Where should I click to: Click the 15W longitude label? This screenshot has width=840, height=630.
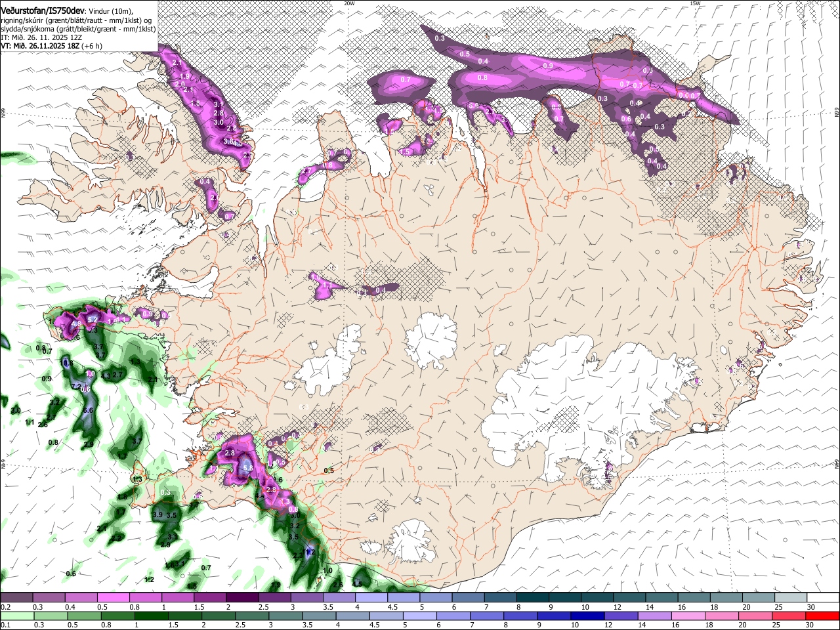point(696,3)
